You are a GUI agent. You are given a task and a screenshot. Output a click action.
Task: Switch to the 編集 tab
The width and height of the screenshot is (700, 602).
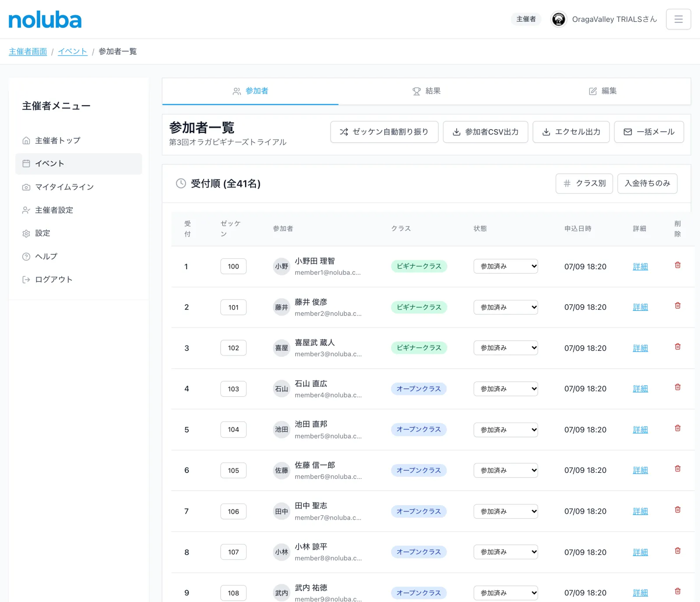tap(603, 91)
